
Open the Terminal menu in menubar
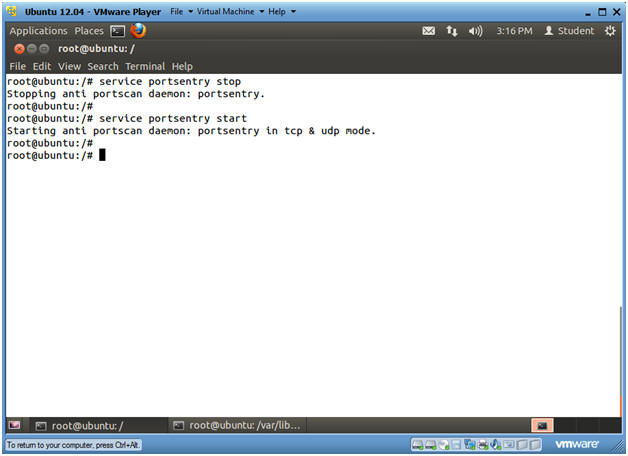click(145, 66)
